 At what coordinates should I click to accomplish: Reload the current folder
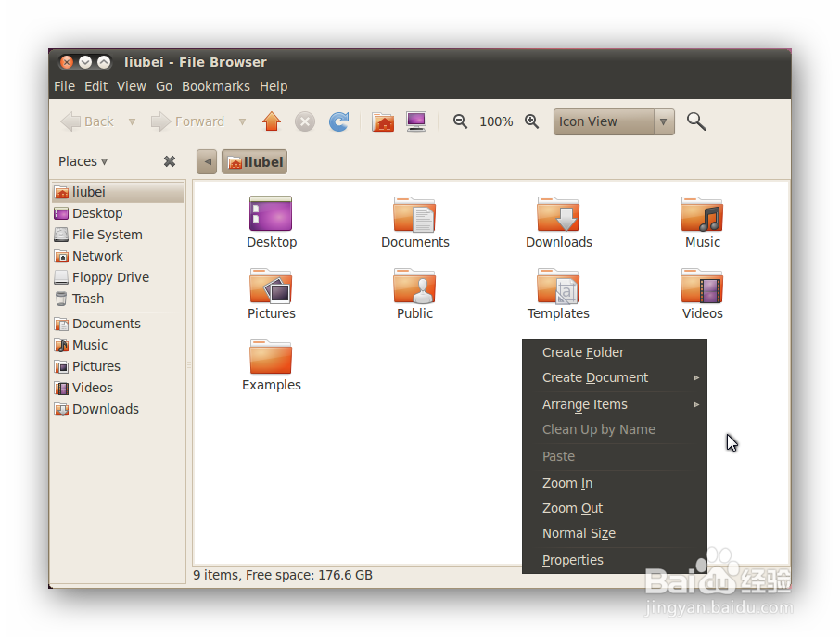click(339, 121)
